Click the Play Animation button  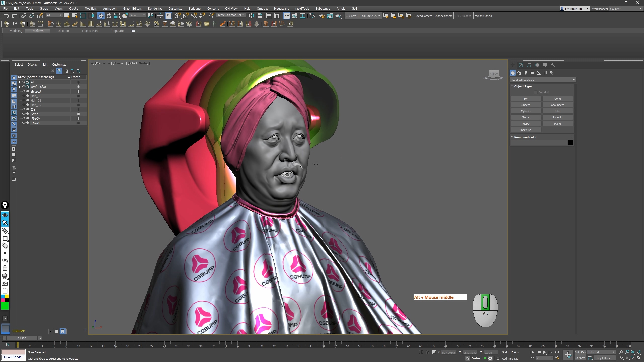[x=544, y=352]
